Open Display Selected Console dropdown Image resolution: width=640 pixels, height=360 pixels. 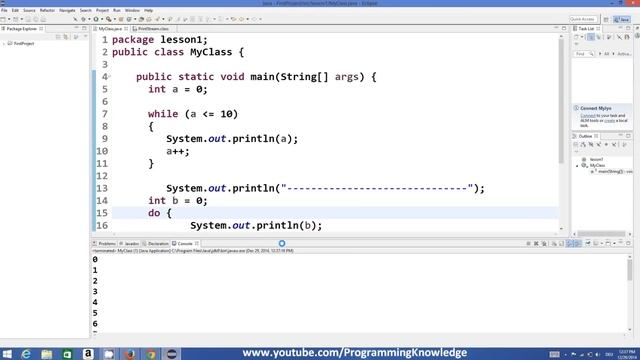tap(602, 244)
